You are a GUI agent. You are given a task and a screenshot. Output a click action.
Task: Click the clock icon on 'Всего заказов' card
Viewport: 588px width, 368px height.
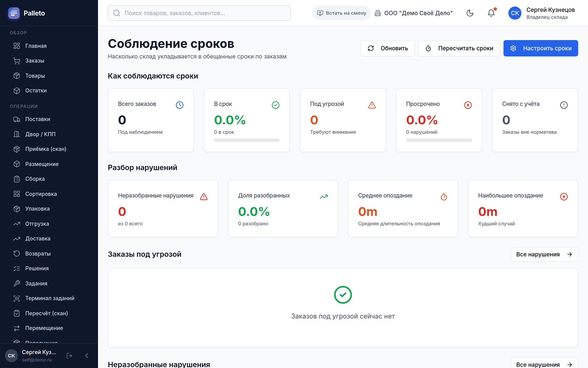[x=180, y=105]
